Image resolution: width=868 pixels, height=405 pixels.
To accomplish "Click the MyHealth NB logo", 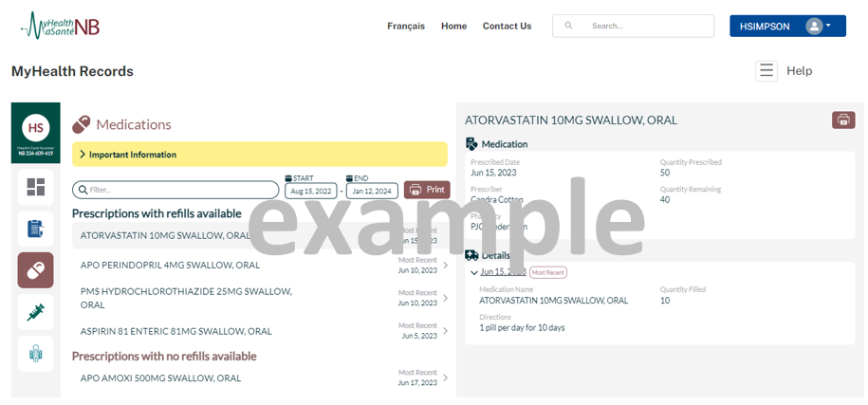I will point(61,26).
